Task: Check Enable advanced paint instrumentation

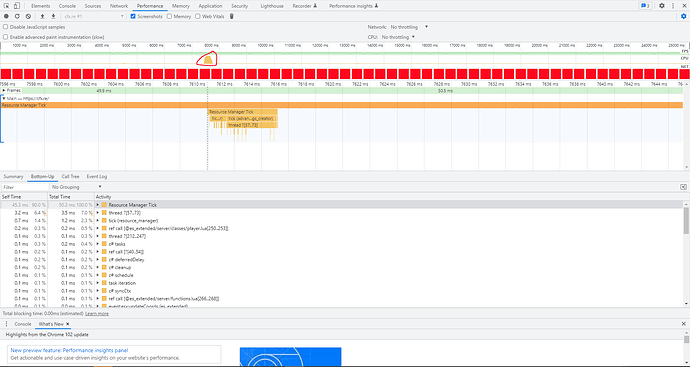Action: click(6, 37)
